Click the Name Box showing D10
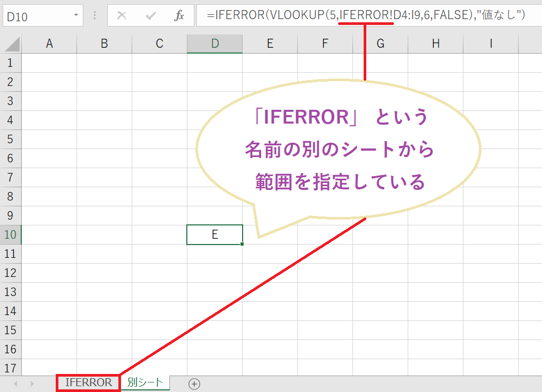 [37, 15]
